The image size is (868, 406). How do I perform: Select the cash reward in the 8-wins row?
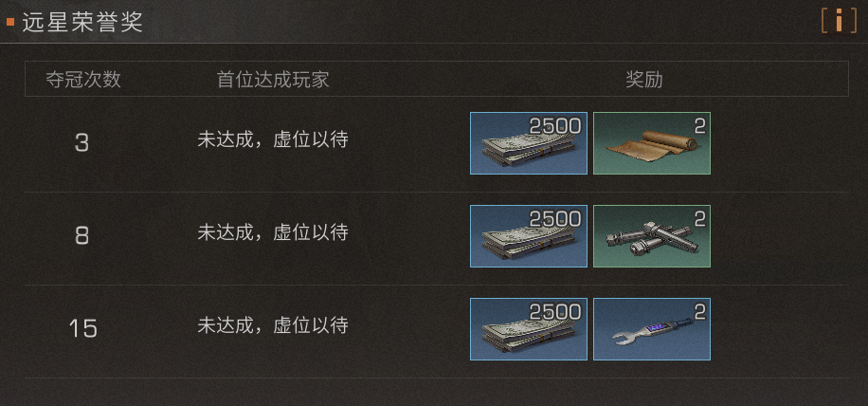(x=529, y=236)
